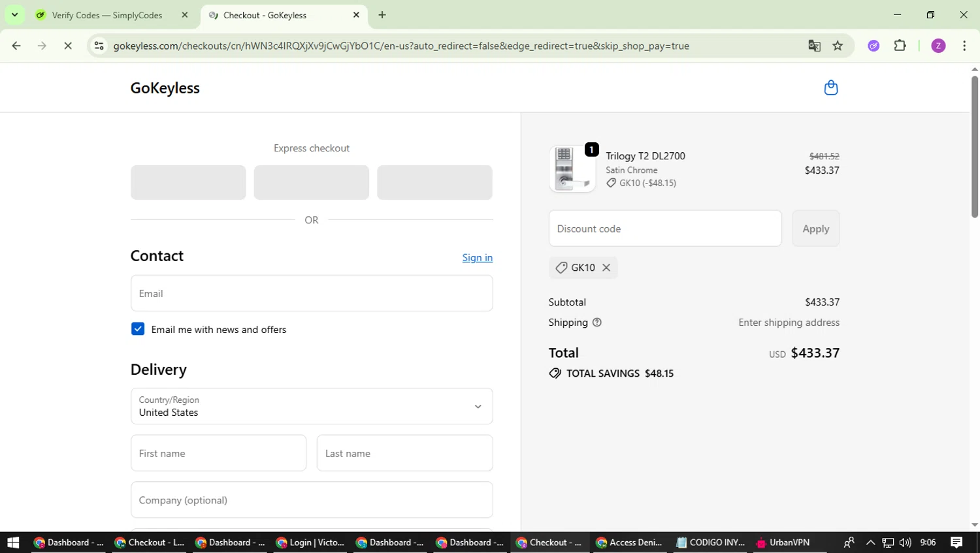Click the total amount $433.37

[815, 353]
